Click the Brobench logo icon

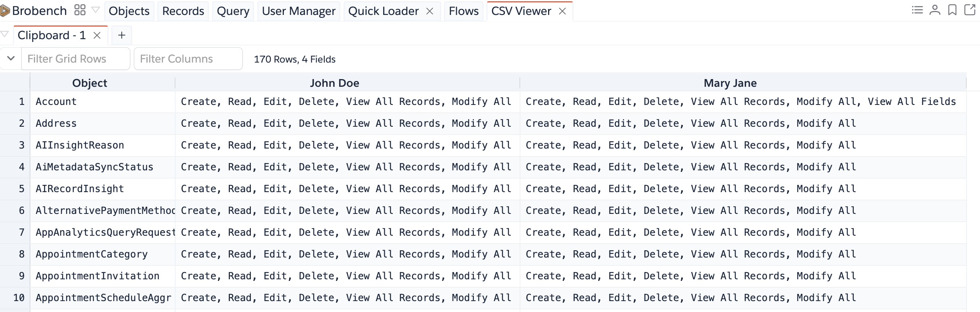5,11
